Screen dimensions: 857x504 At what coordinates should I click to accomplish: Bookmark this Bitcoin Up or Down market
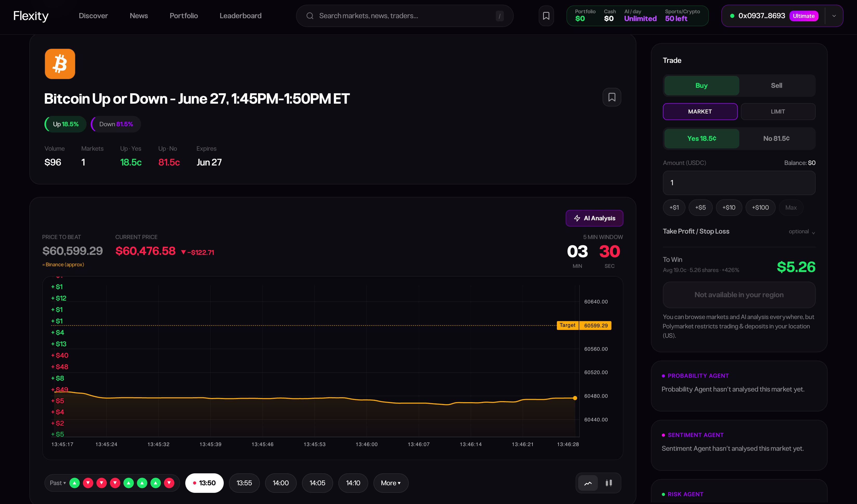[612, 97]
